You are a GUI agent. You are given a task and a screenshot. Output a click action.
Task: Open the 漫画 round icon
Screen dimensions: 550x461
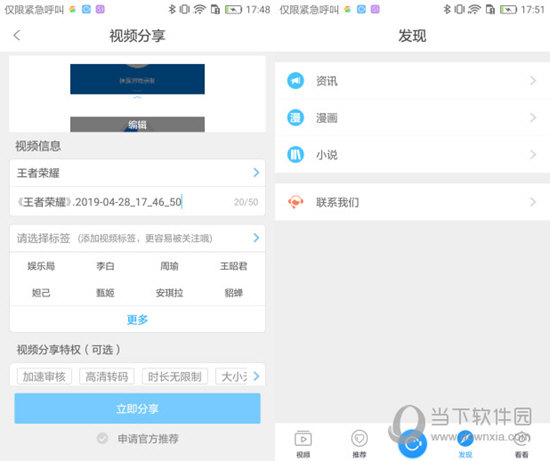point(295,118)
